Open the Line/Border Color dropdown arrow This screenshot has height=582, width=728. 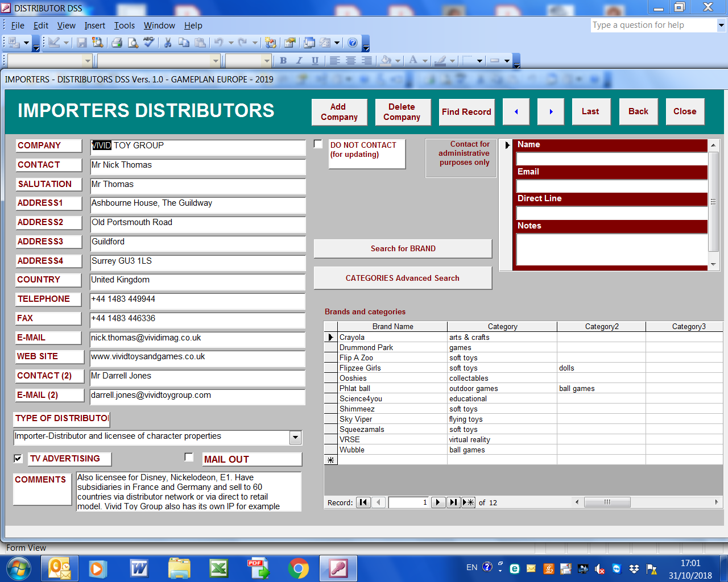(453, 61)
